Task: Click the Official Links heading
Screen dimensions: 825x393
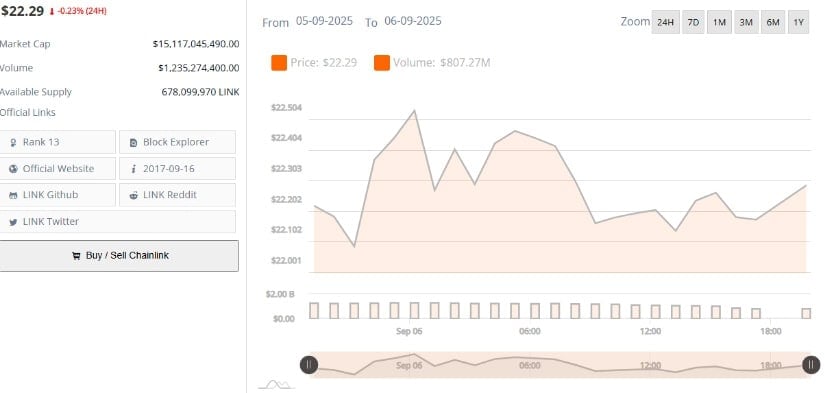Action: click(27, 113)
